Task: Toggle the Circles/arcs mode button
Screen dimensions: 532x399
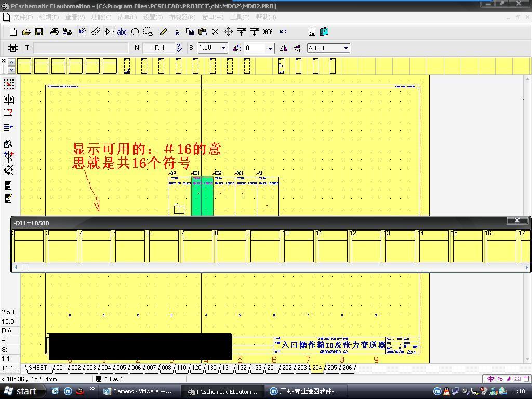Action: [135, 32]
